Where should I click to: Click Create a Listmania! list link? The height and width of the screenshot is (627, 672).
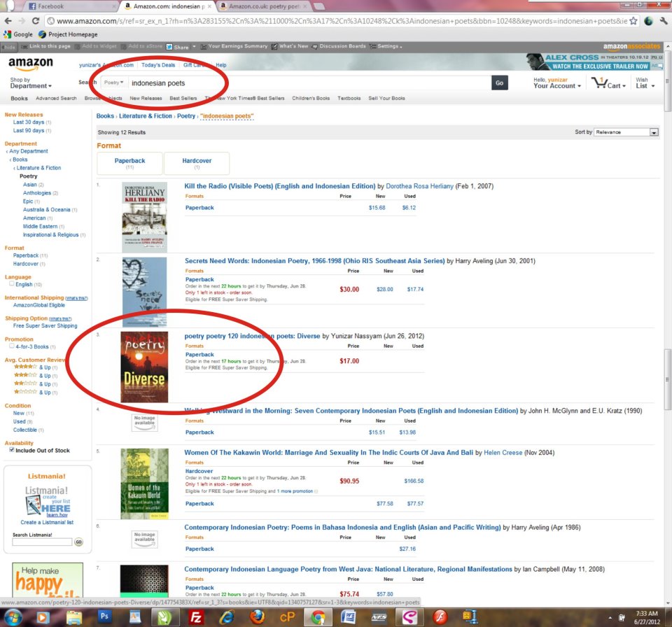point(47,522)
